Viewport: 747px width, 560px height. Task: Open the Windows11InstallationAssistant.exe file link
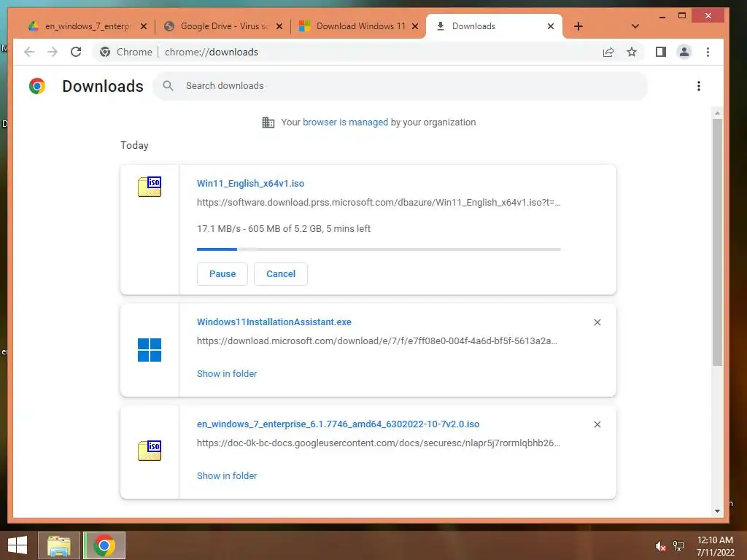[274, 322]
